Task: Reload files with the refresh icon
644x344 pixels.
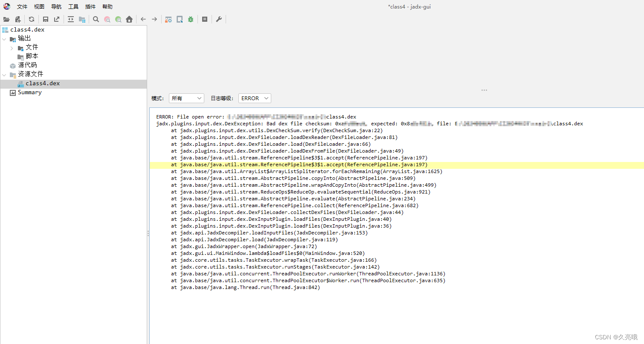Action: (x=31, y=19)
